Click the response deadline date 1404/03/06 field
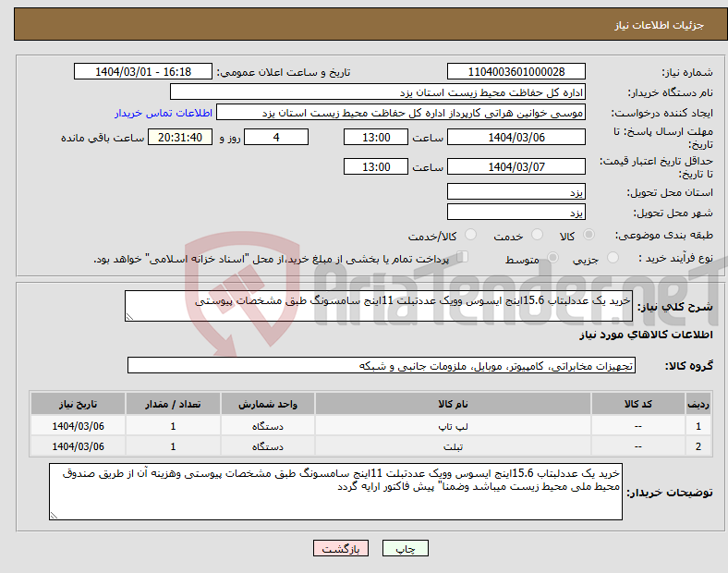 (x=516, y=137)
